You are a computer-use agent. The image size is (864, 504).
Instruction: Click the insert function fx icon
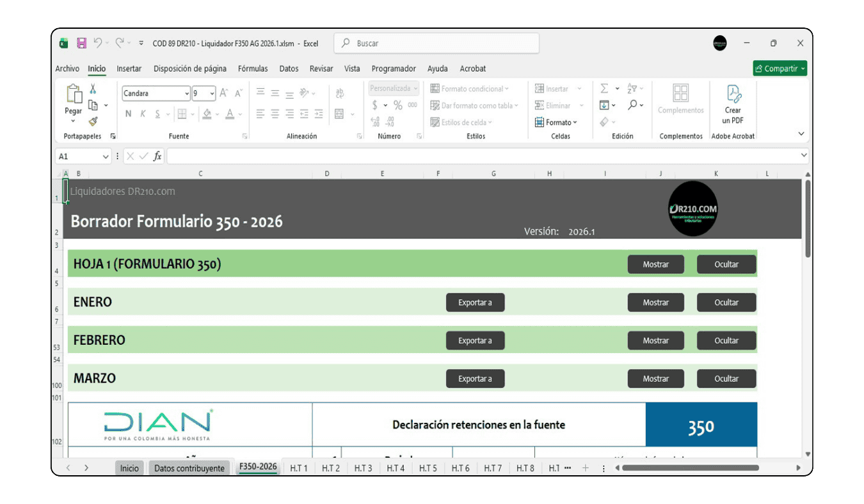pyautogui.click(x=157, y=156)
